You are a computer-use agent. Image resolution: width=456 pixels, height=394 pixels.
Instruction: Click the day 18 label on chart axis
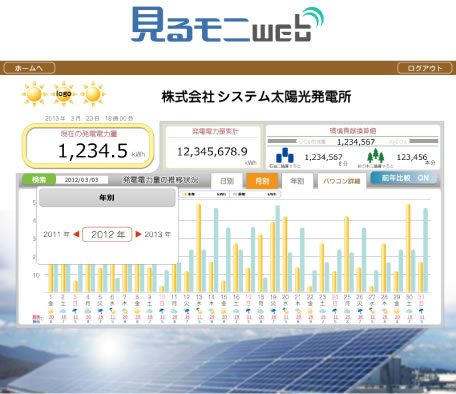pos(261,297)
